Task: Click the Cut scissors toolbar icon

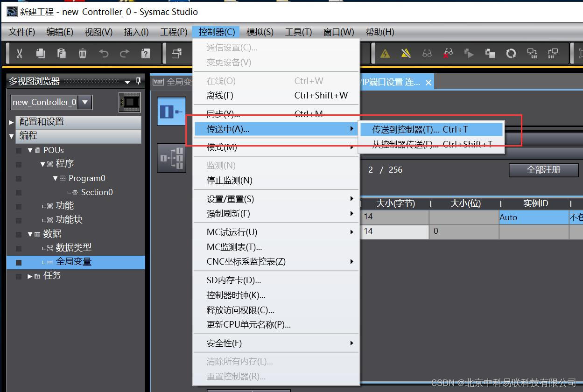Action: click(19, 54)
